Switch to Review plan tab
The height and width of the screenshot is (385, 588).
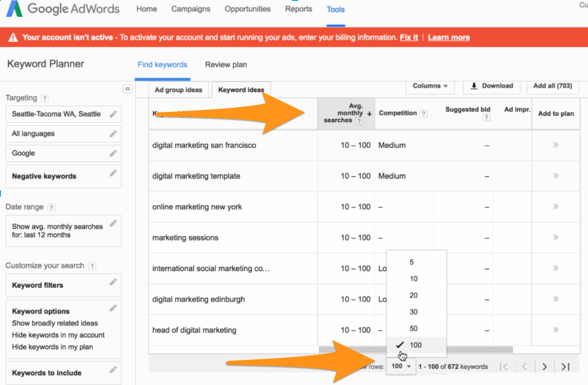[226, 65]
